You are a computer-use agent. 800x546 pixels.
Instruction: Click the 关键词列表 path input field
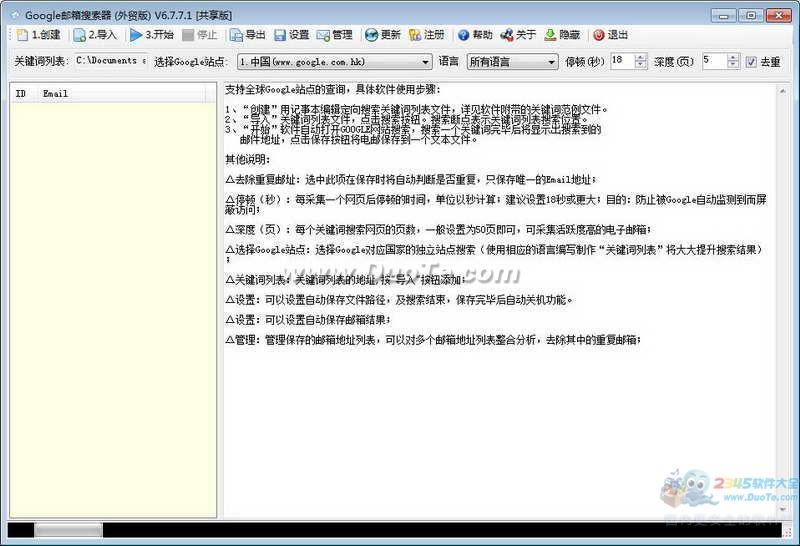[x=111, y=61]
